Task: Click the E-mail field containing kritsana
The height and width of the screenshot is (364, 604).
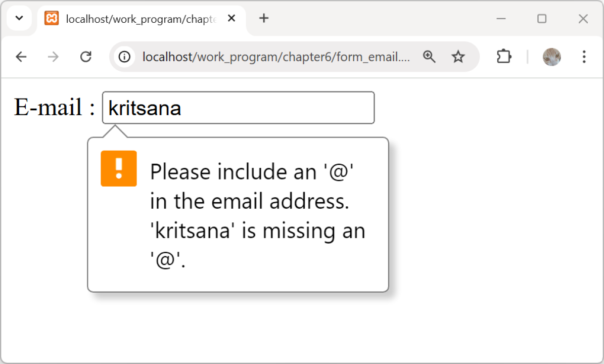Action: tap(238, 108)
